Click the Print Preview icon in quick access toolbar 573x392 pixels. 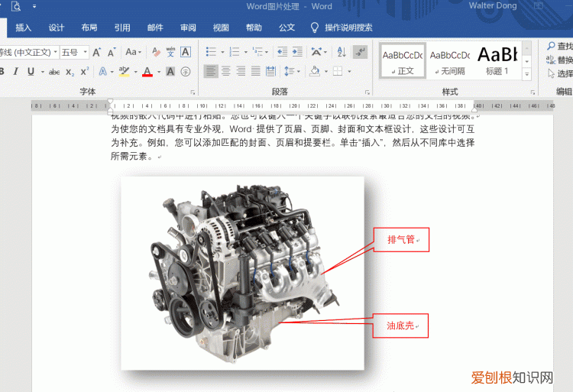coord(16,6)
